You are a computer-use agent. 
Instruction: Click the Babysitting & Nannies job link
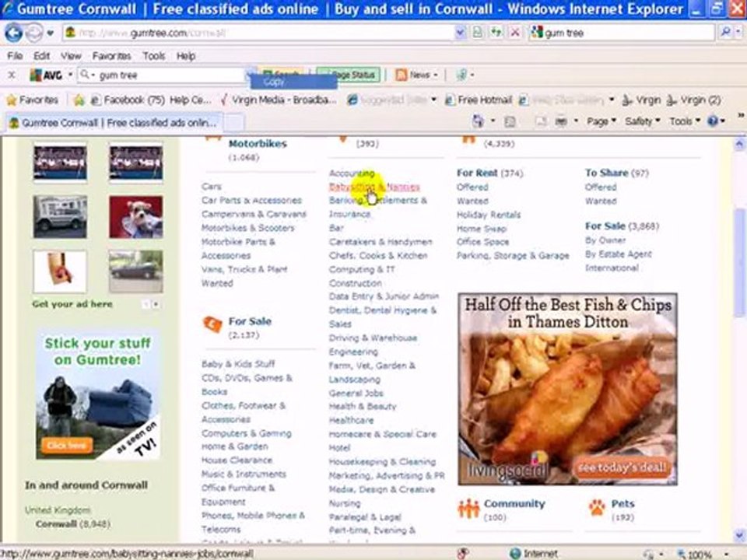tap(374, 187)
